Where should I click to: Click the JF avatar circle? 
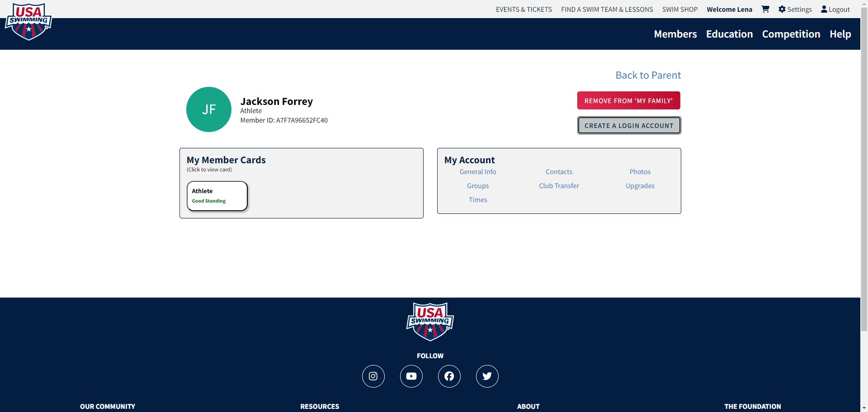point(208,109)
